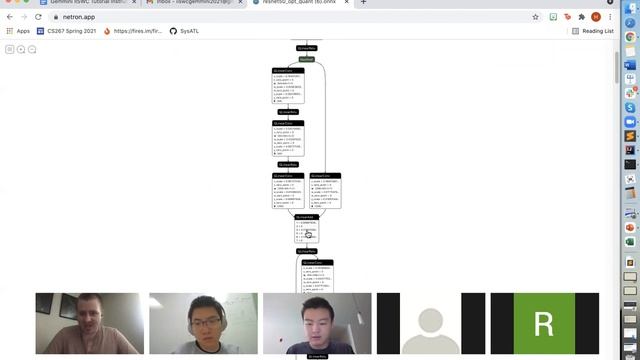Select the QLinearRelu node below QLinearAdd
Screen dimensions: 640x360
point(307,251)
